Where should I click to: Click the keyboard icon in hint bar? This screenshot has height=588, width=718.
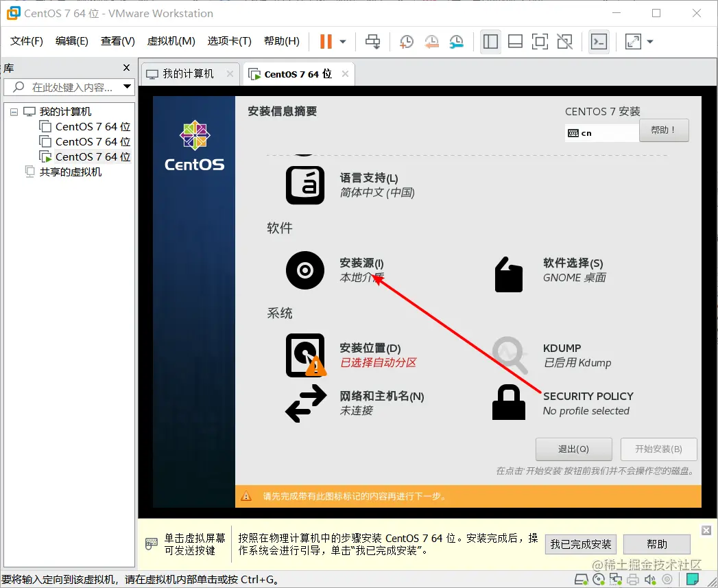[x=151, y=544]
